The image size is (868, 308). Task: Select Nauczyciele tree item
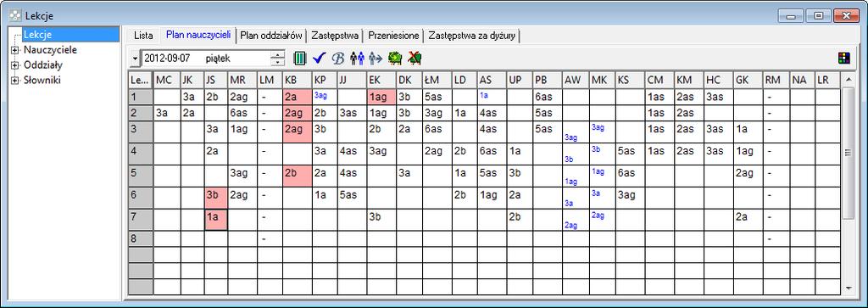50,50
